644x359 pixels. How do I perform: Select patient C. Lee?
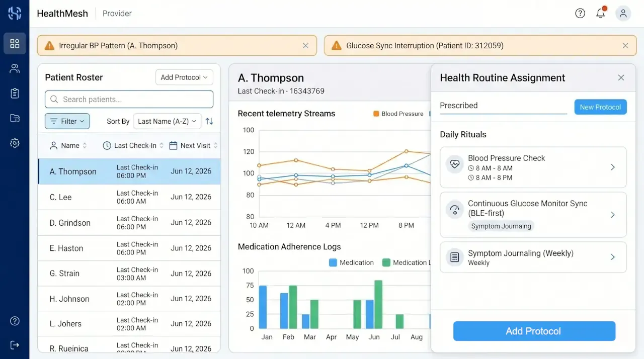[129, 197]
